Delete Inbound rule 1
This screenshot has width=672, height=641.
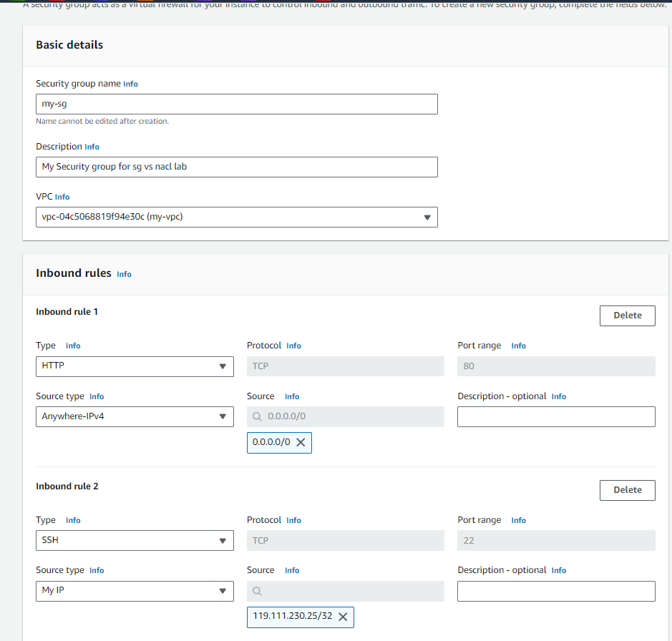[x=628, y=315]
